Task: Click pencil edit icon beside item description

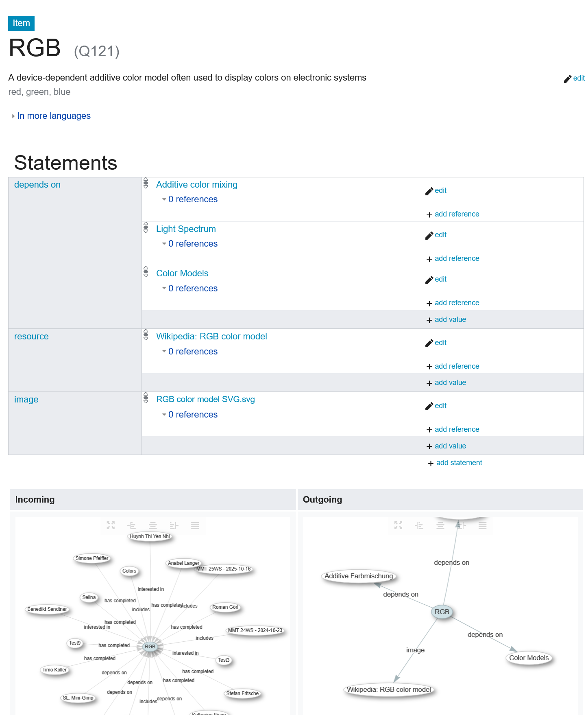Action: pyautogui.click(x=568, y=79)
